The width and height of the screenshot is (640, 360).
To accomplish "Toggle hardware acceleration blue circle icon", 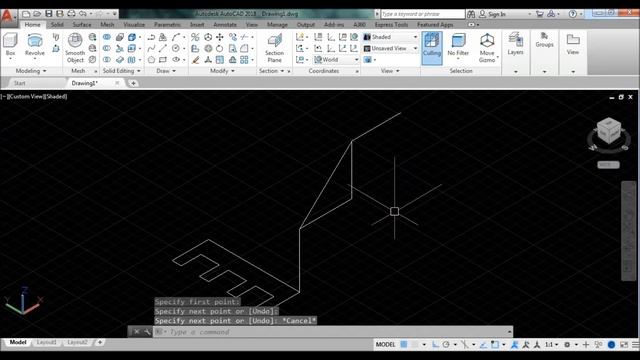I will pyautogui.click(x=611, y=345).
